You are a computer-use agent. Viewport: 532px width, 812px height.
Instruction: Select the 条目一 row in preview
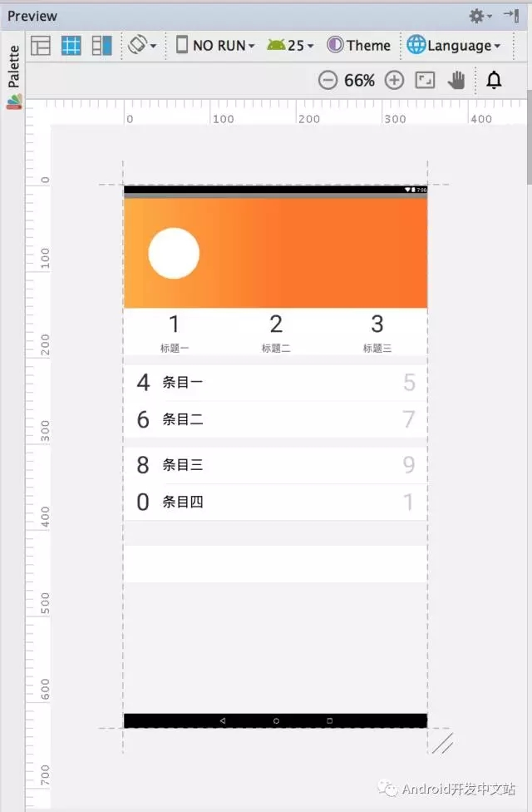pyautogui.click(x=275, y=383)
